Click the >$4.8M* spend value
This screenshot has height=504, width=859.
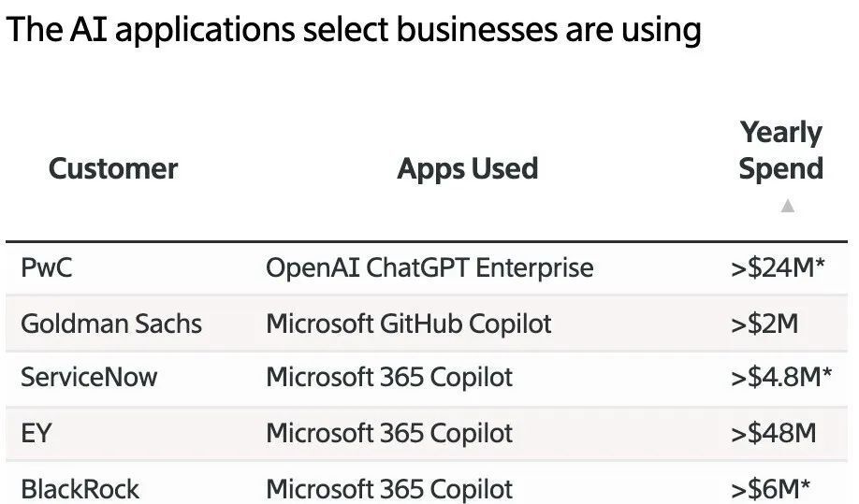tap(780, 378)
